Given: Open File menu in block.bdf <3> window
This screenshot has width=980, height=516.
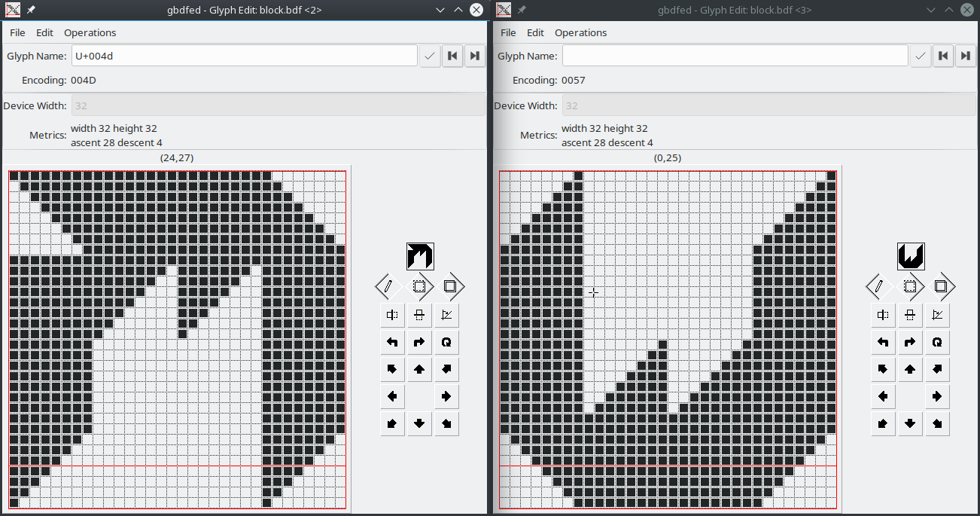Looking at the screenshot, I should click(x=508, y=32).
